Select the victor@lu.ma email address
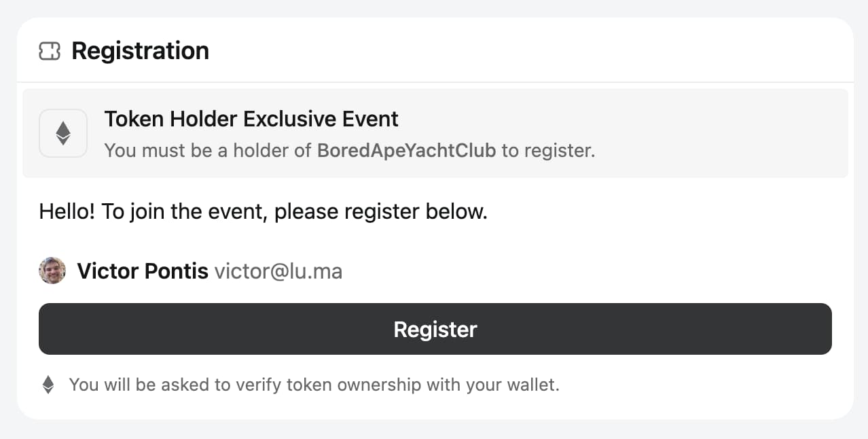The height and width of the screenshot is (439, 868). 278,272
